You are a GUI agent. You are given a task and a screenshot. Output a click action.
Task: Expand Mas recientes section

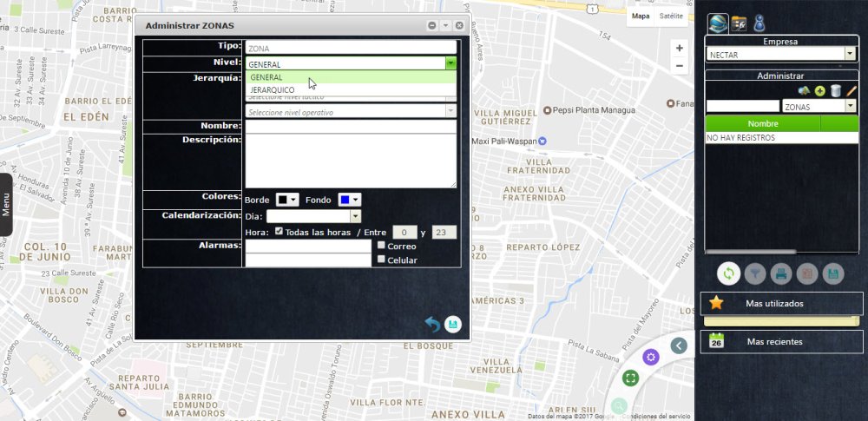[x=782, y=342]
